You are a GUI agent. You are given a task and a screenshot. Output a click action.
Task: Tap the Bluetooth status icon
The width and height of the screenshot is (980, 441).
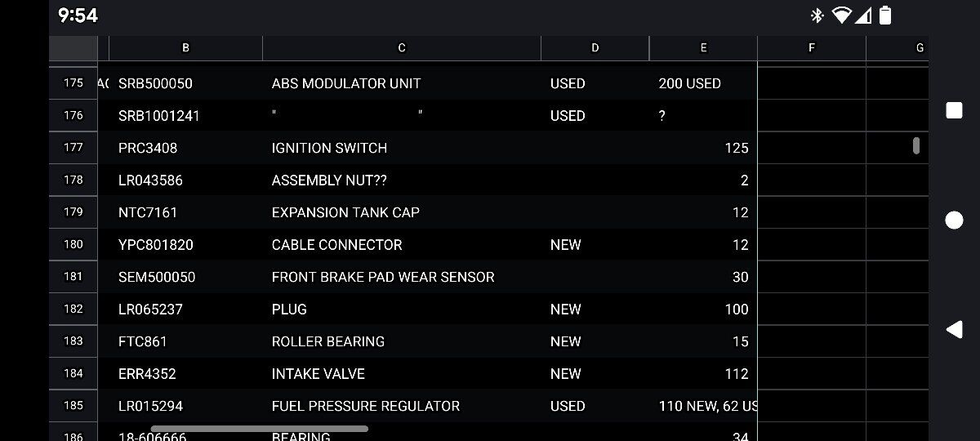coord(817,15)
